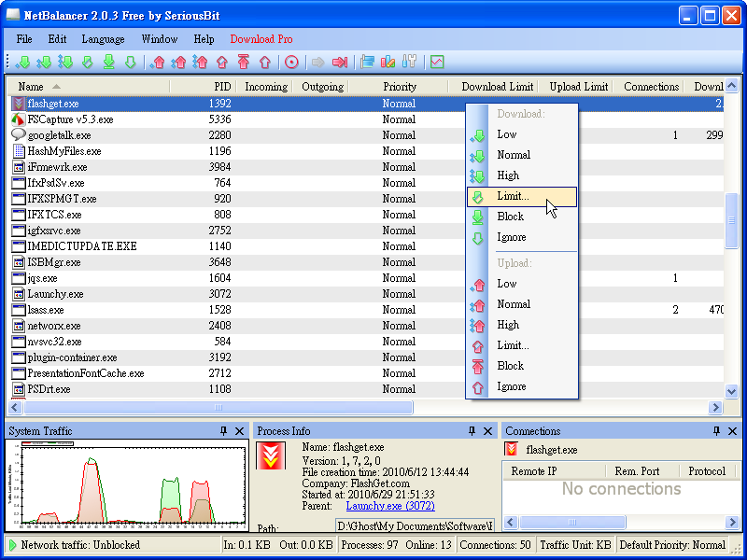Select the FSCapture v5.3.exe process row
747x560 pixels.
coord(366,119)
